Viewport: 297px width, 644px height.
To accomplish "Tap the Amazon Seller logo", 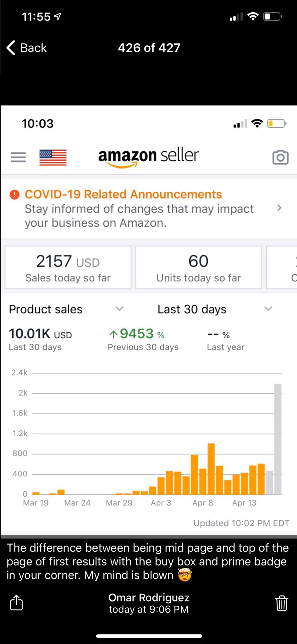I will click(148, 157).
